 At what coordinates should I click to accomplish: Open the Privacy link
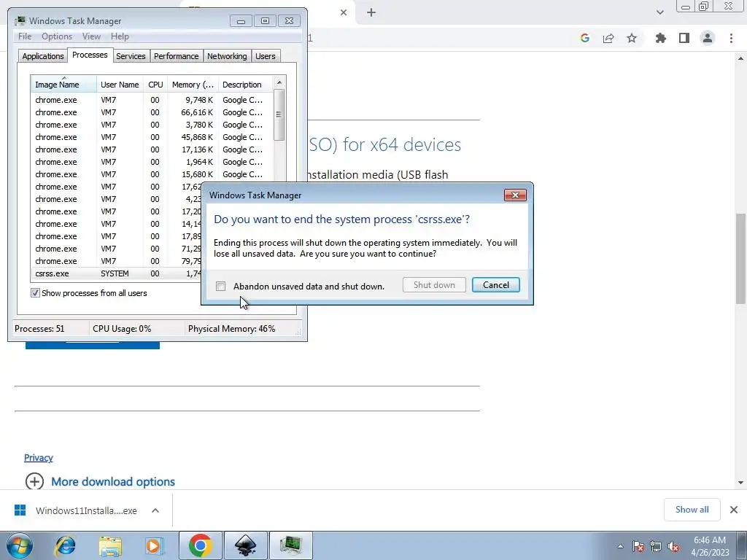click(x=39, y=458)
